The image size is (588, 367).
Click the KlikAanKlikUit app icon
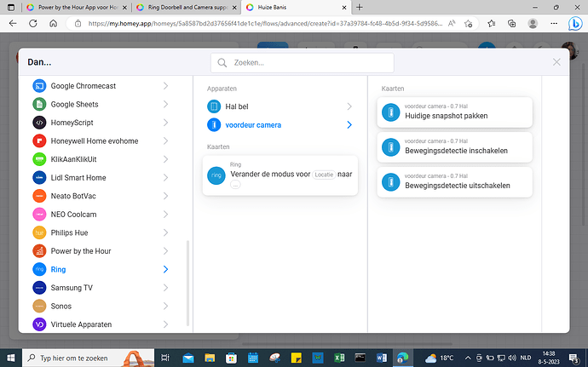click(39, 159)
